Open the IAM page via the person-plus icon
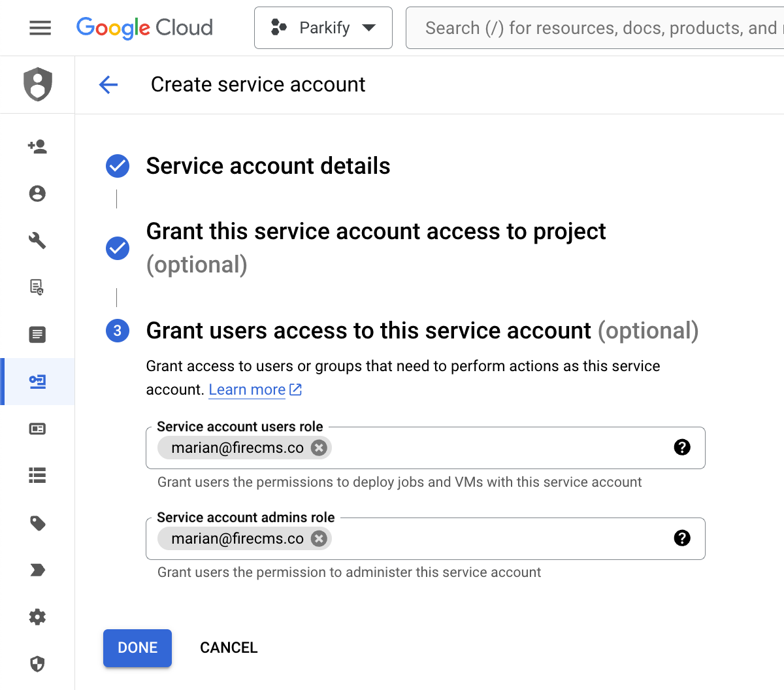The height and width of the screenshot is (690, 784). click(x=37, y=146)
